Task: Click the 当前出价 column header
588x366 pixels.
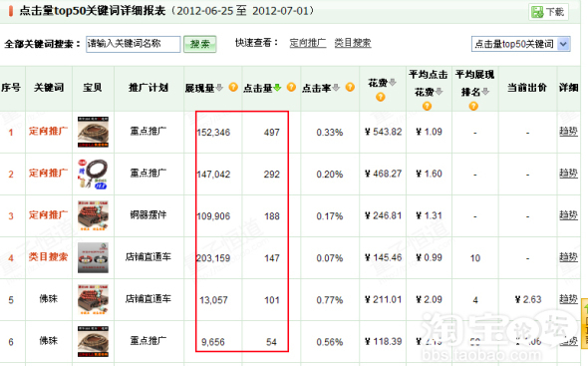Action: (x=527, y=88)
